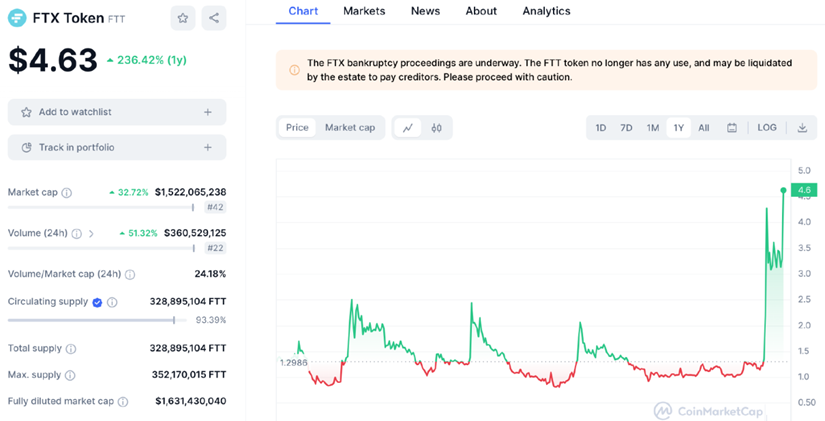Click the volume rank #22 badge

[x=215, y=248]
